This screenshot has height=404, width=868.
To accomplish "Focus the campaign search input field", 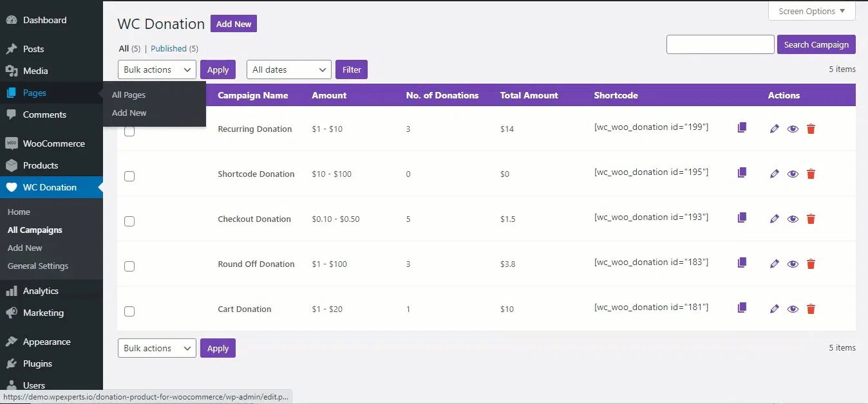I will [x=721, y=44].
